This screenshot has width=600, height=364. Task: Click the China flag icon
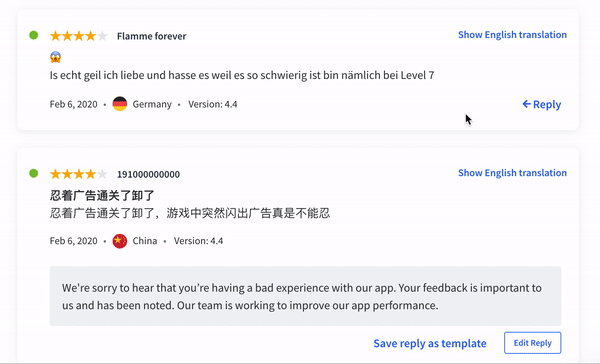(x=120, y=241)
